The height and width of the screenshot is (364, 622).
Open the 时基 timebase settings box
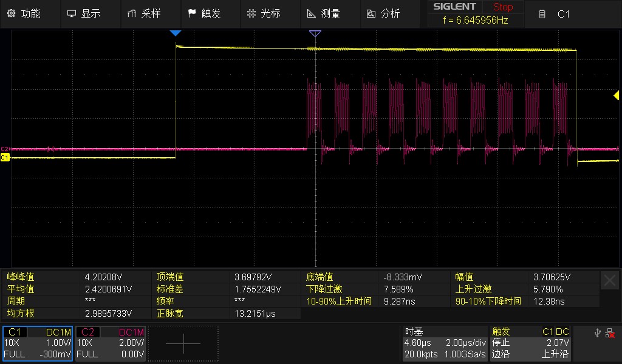tap(445, 343)
